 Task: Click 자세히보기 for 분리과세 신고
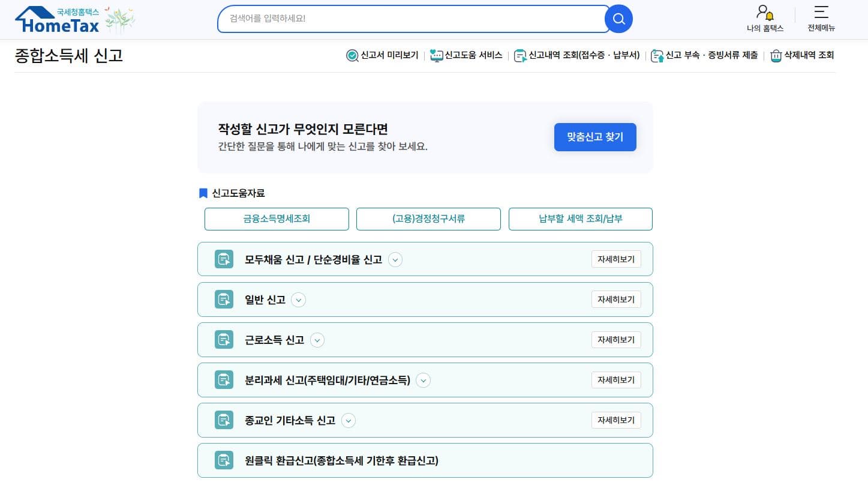coord(616,380)
